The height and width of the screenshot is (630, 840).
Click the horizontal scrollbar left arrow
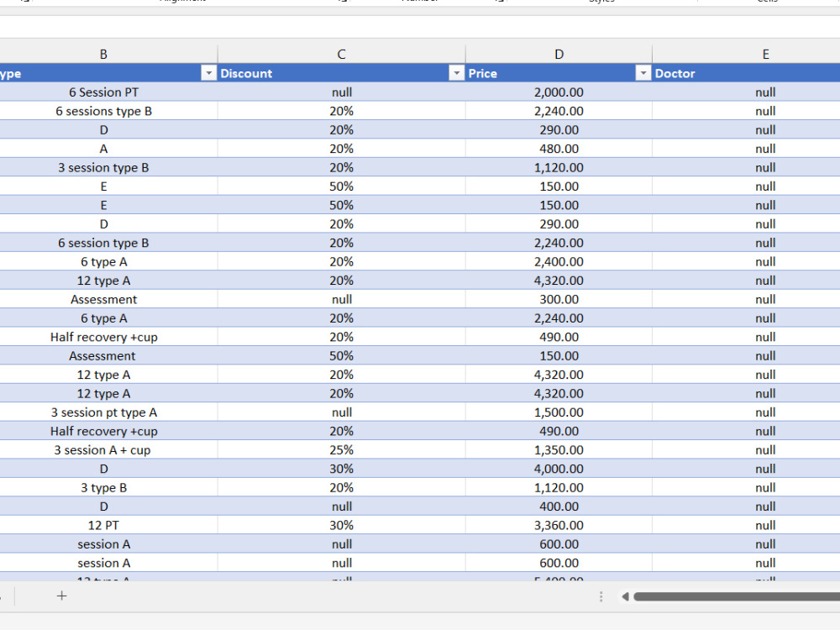coord(625,596)
